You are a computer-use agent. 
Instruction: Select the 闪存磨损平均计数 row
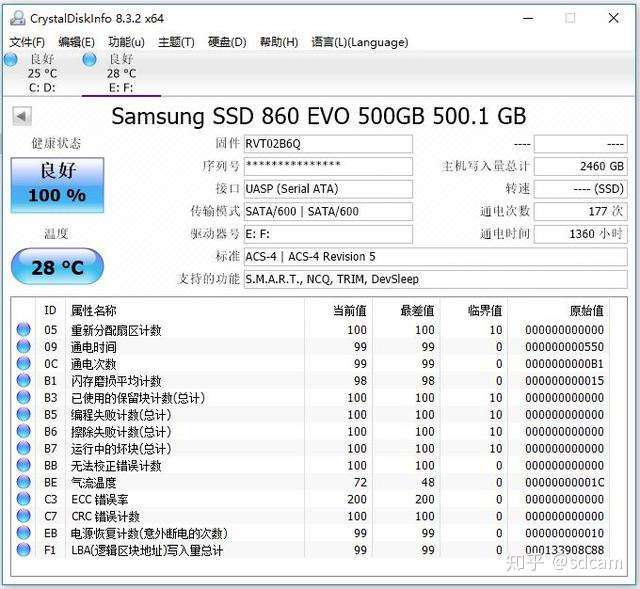[310, 380]
